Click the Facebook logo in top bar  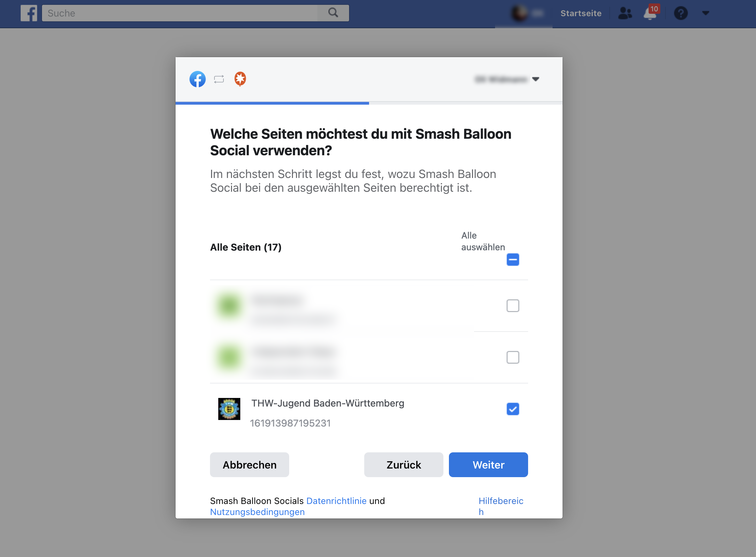coord(29,13)
